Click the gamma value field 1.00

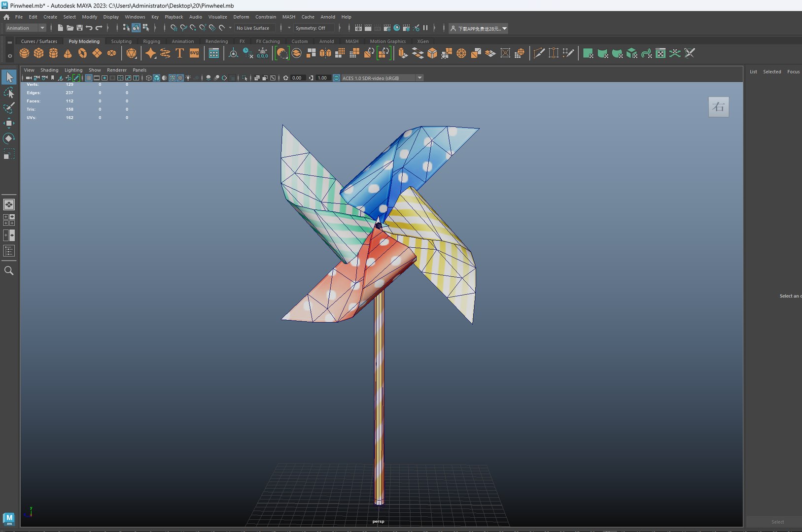pos(322,78)
